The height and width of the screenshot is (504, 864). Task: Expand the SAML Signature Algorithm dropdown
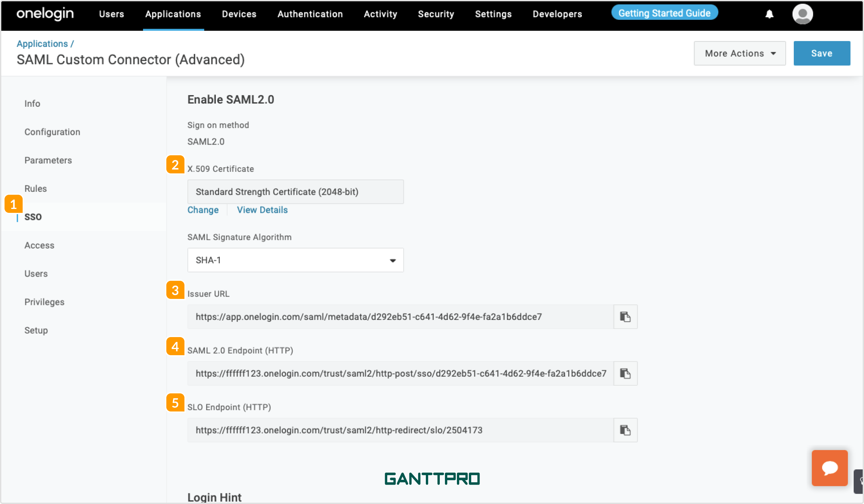pos(295,260)
